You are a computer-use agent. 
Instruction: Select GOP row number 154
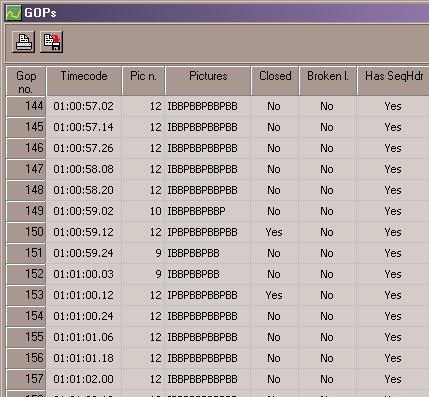[26, 316]
